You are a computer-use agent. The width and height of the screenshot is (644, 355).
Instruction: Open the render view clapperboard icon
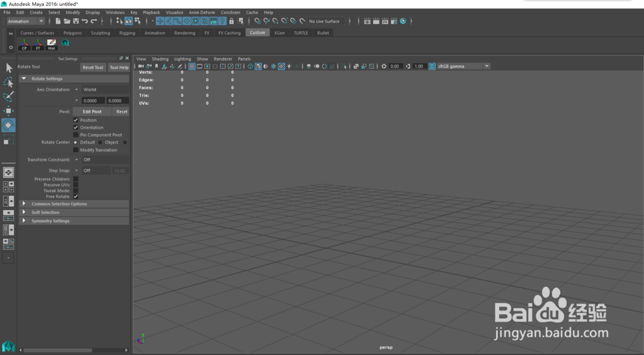[367, 21]
